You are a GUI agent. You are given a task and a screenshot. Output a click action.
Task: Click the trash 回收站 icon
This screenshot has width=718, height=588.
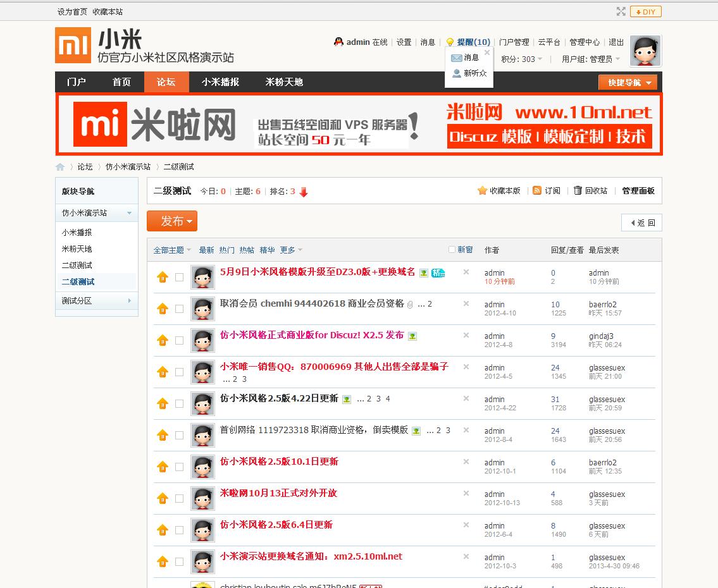(x=578, y=190)
